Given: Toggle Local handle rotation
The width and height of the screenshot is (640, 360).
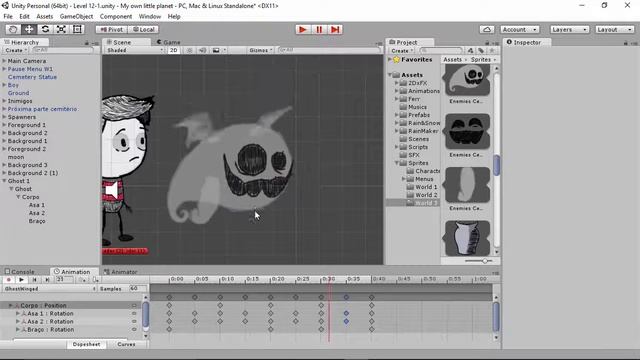Looking at the screenshot, I should [144, 29].
